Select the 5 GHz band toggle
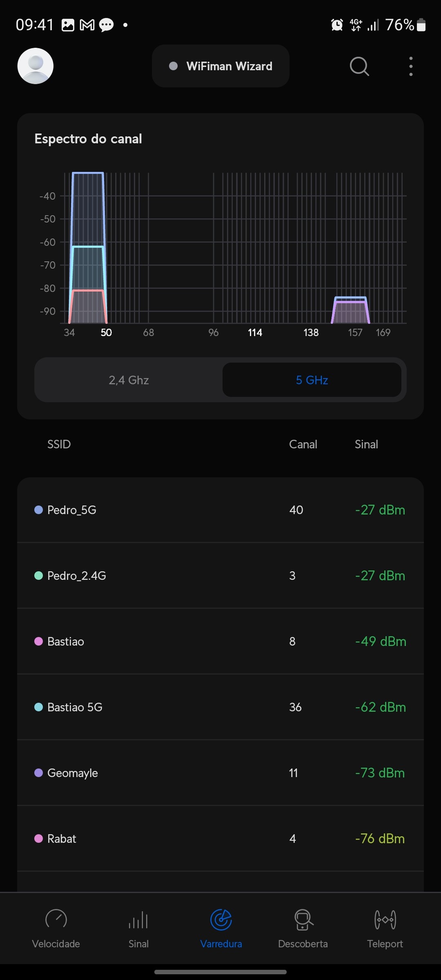The image size is (441, 980). pos(312,380)
